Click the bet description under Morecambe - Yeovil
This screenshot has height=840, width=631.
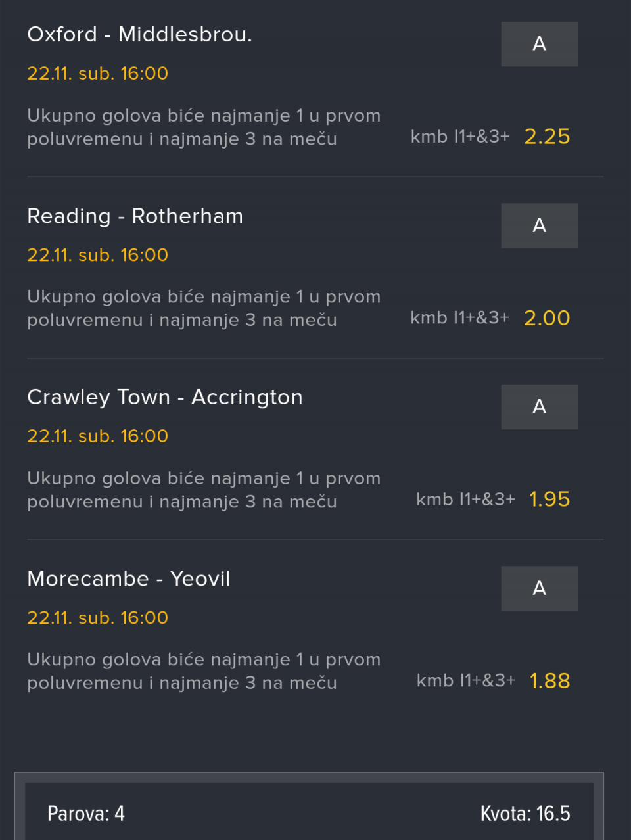[x=203, y=671]
